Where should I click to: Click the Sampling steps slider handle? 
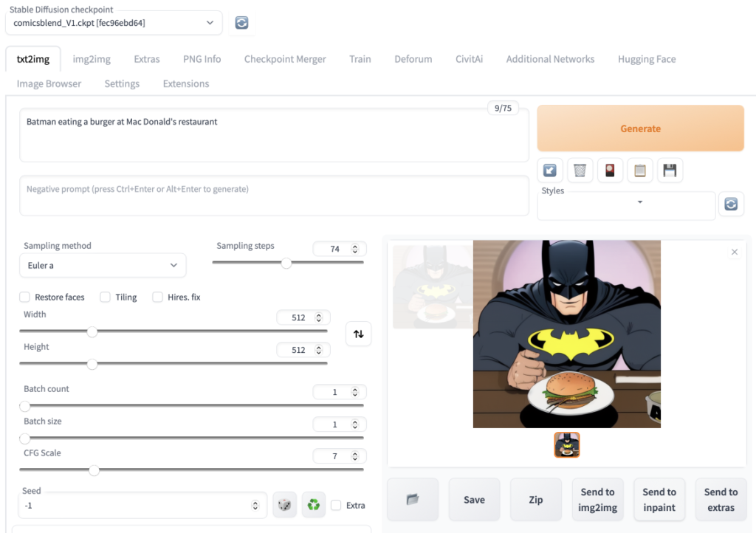(x=286, y=263)
